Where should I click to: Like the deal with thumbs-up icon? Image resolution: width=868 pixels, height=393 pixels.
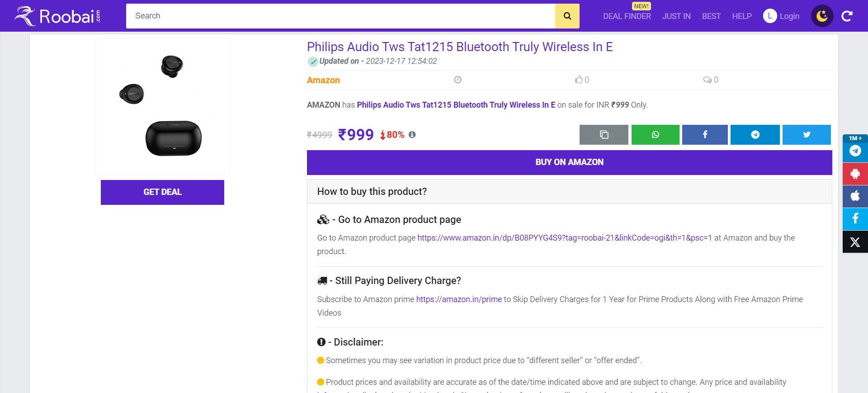(x=579, y=80)
